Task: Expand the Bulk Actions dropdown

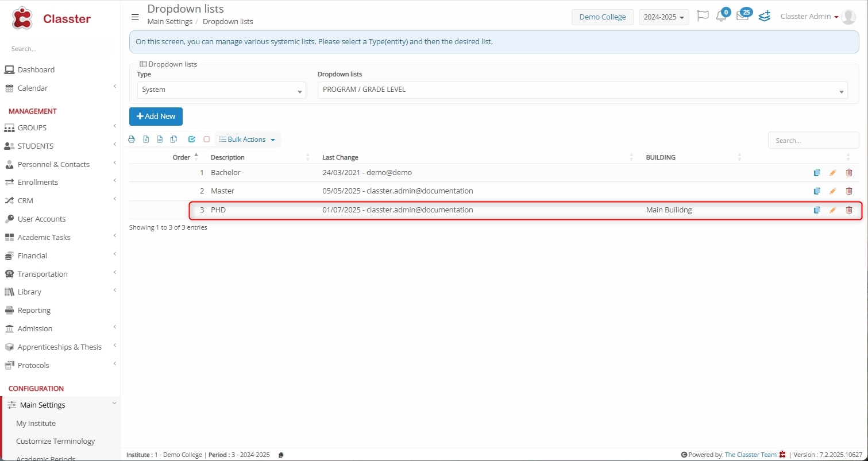Action: pos(248,140)
